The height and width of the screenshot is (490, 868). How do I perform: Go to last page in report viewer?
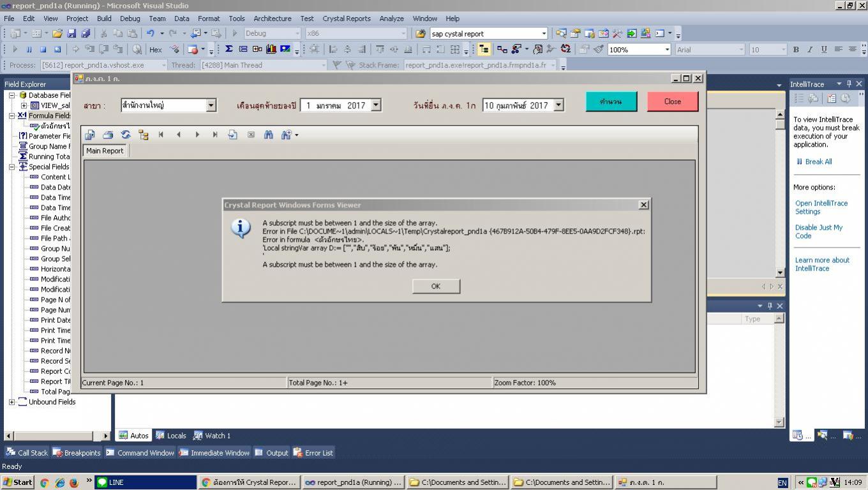[215, 135]
